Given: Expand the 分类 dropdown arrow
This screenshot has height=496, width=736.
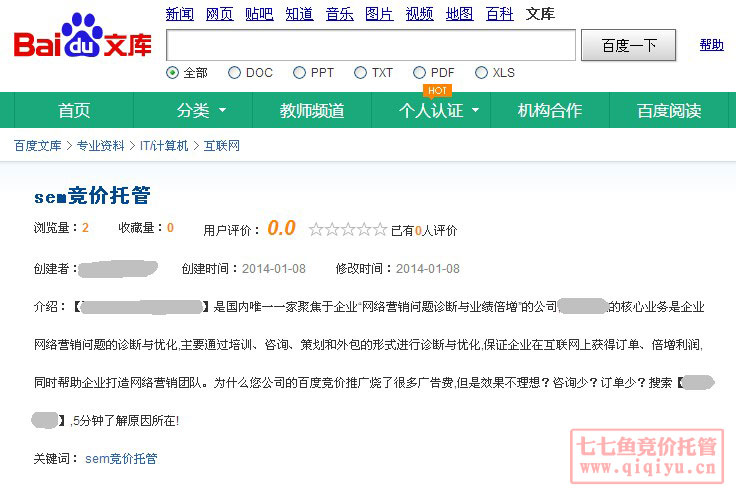Looking at the screenshot, I should click(222, 110).
